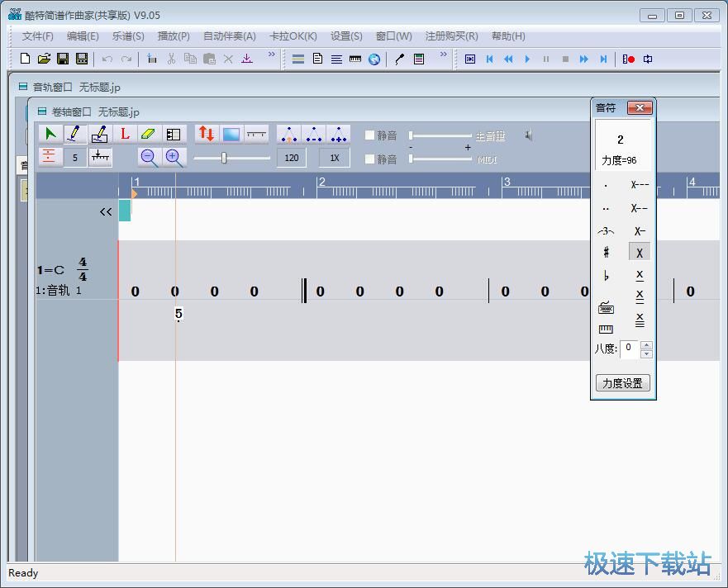Pick the red L tool
Image resolution: width=728 pixels, height=588 pixels.
coord(125,134)
